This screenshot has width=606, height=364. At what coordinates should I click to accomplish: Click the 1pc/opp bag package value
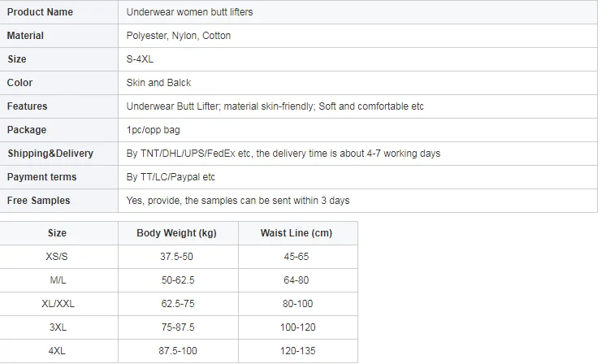[x=154, y=130]
